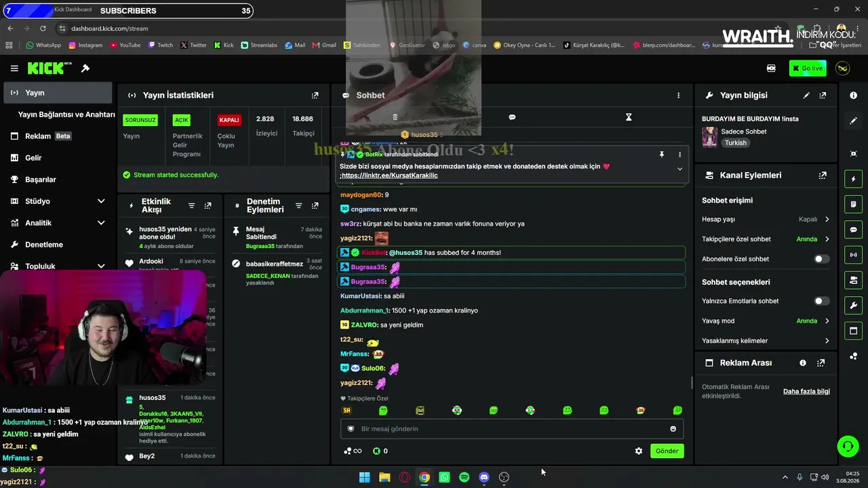Click the speech bubble icon in chat toolbar
The width and height of the screenshot is (868, 488).
click(x=512, y=117)
